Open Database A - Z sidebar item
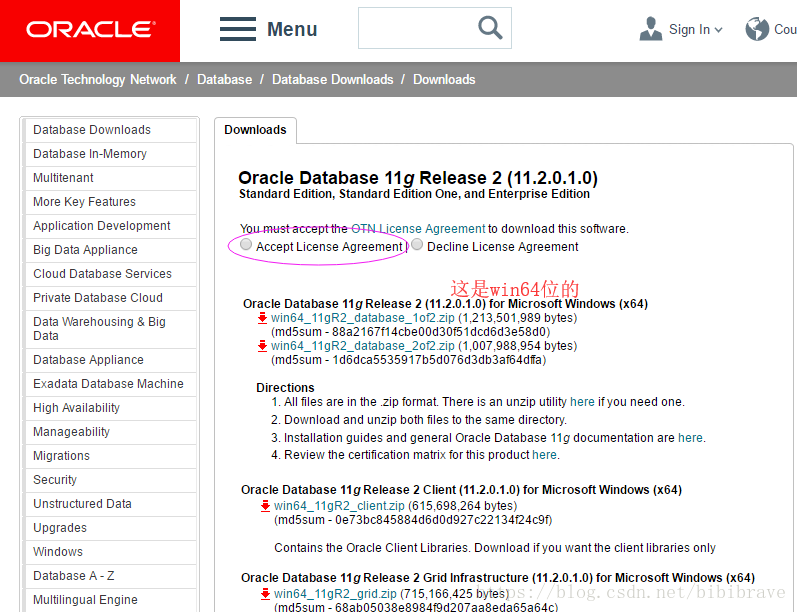The height and width of the screenshot is (612, 797). pos(110,576)
